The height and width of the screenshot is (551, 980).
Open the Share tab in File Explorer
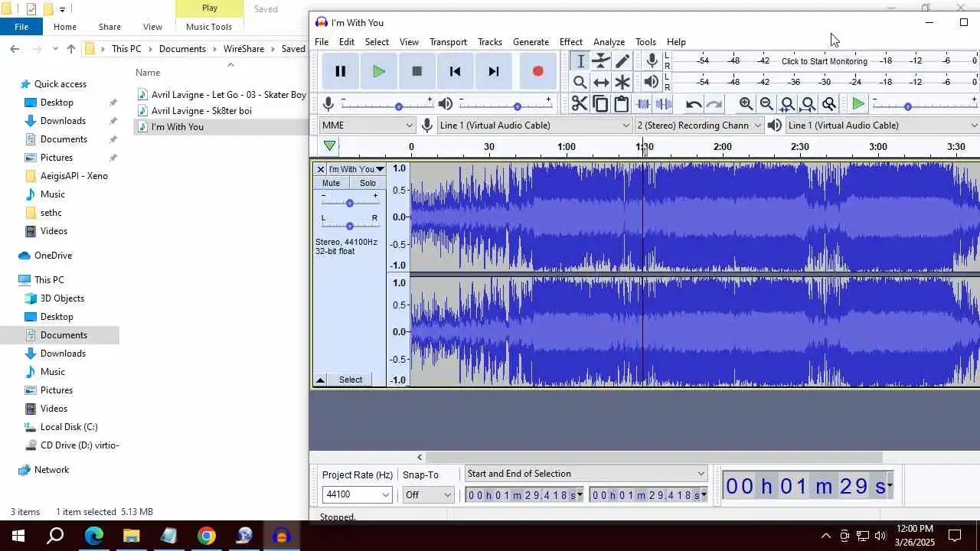[x=109, y=27]
